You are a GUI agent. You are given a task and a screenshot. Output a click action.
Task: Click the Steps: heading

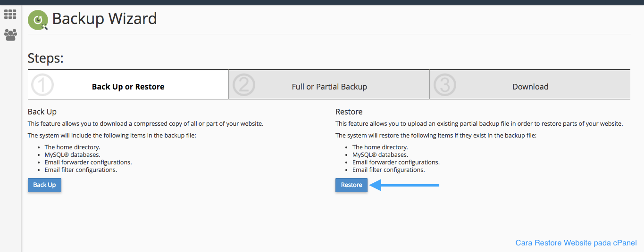click(46, 58)
